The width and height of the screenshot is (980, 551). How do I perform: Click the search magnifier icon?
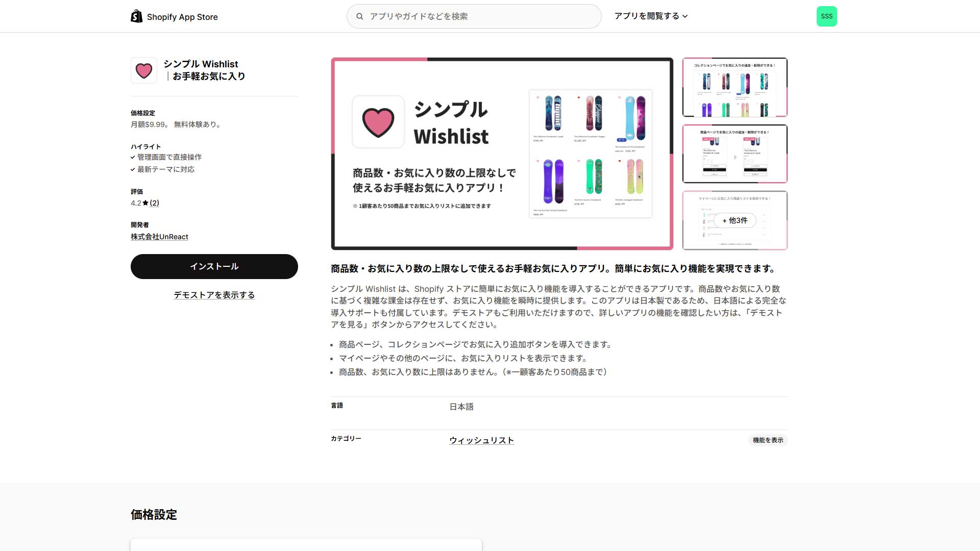click(x=360, y=16)
